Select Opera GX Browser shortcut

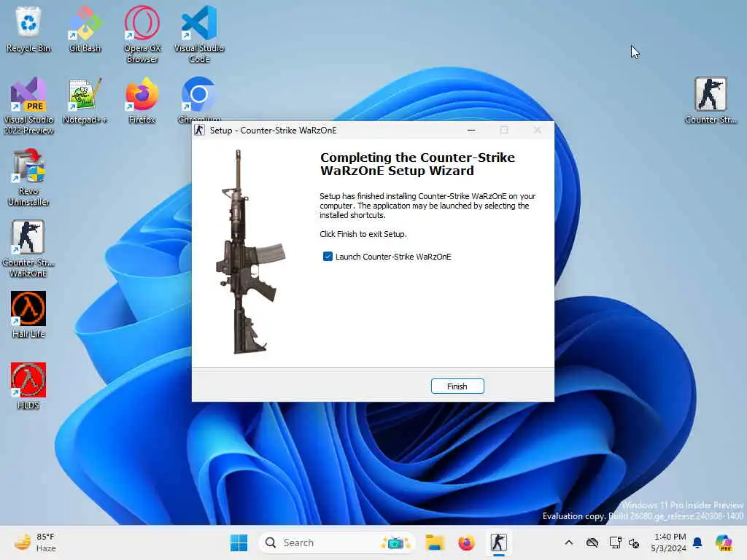142,34
